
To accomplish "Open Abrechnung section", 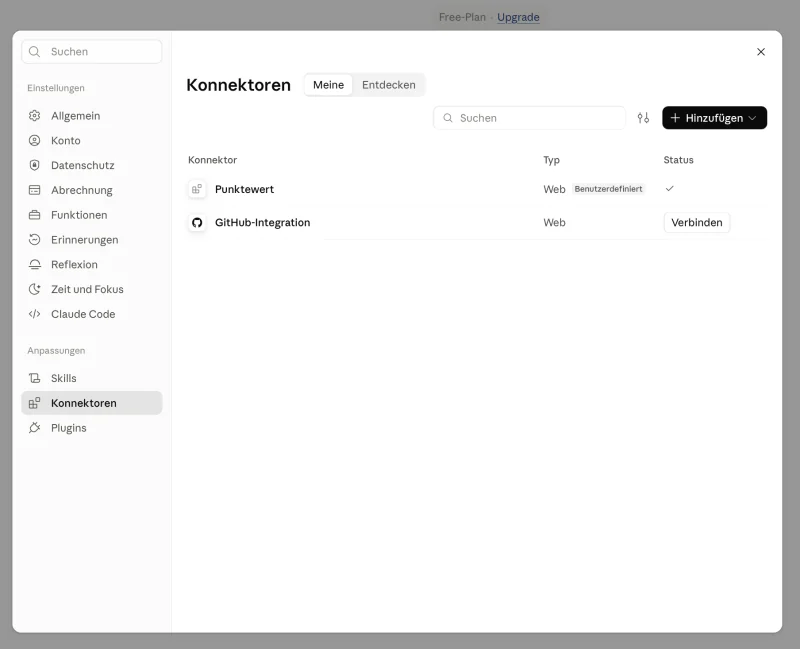I will (x=92, y=190).
